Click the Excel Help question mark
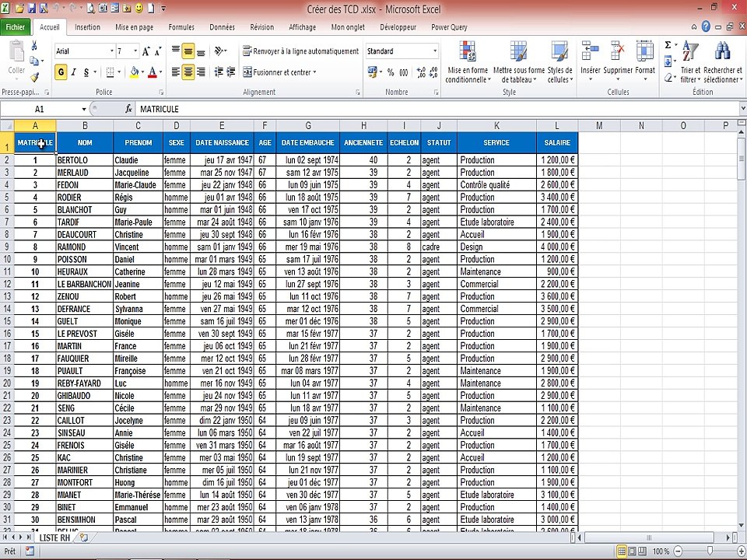747x560 pixels. click(706, 27)
